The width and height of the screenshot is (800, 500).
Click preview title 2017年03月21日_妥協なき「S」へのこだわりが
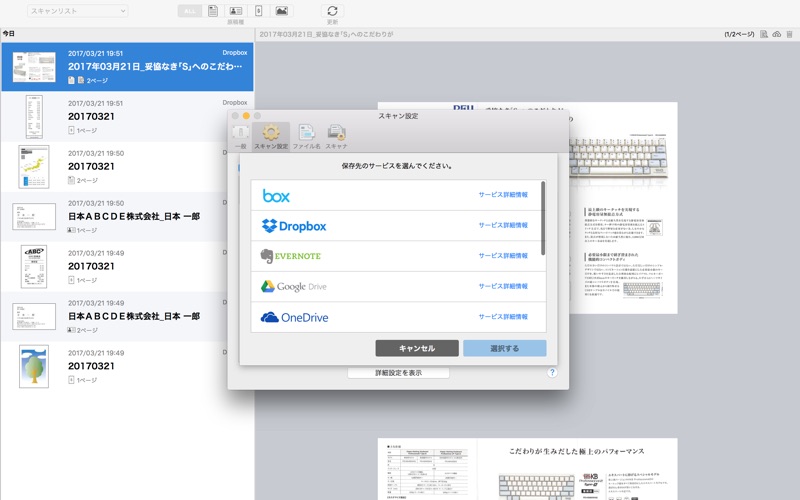[x=327, y=34]
